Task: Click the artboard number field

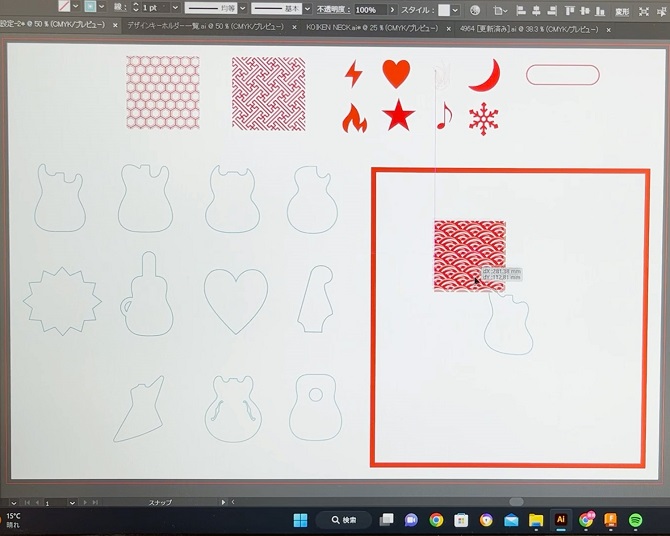Action: click(x=55, y=503)
